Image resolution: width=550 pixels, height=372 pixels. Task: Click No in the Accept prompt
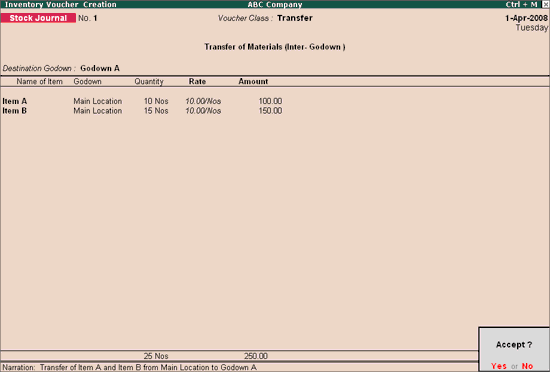coord(527,366)
